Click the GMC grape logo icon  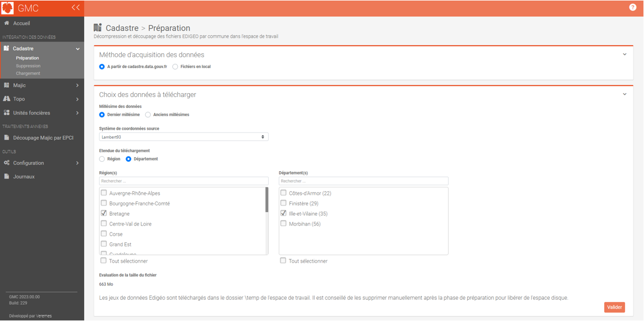8,8
